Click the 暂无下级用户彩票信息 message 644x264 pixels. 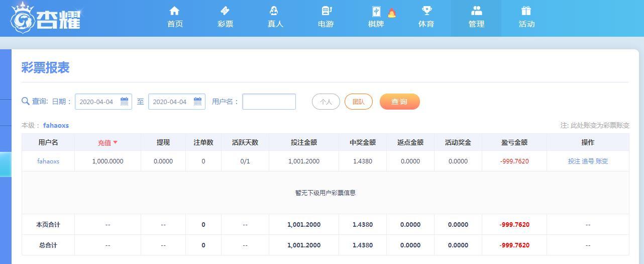[x=326, y=193]
